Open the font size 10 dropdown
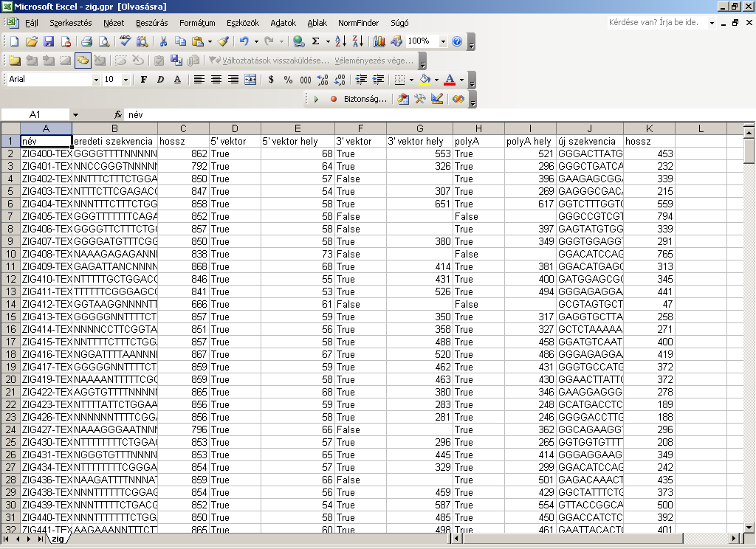The width and height of the screenshot is (756, 549). [126, 80]
